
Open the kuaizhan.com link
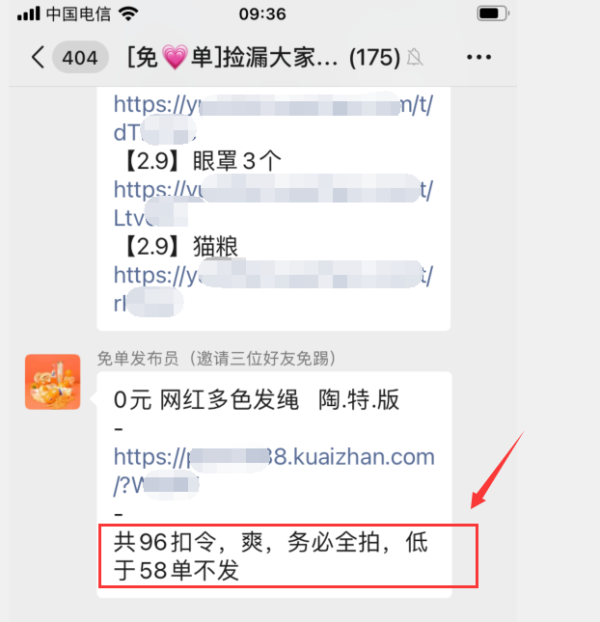click(274, 471)
